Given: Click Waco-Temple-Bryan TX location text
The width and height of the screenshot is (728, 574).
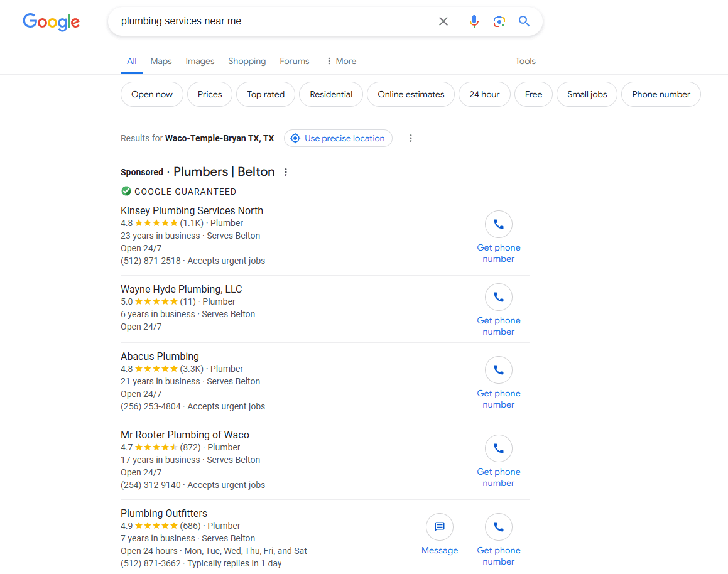Looking at the screenshot, I should coord(219,138).
